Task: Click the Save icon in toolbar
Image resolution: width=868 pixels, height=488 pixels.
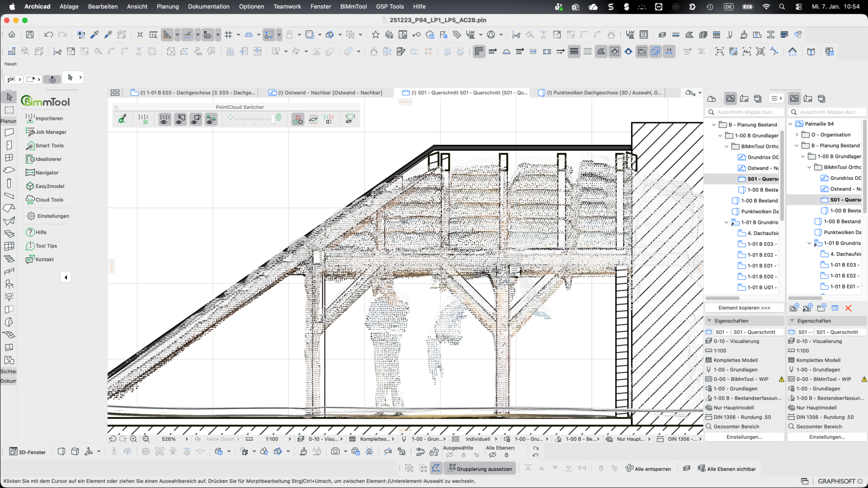Action: tap(30, 35)
